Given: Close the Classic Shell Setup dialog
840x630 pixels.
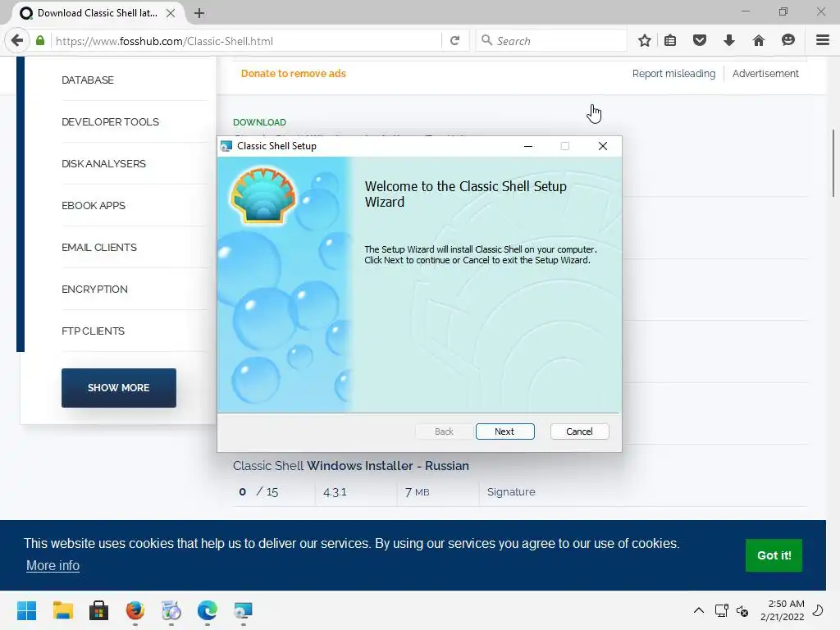Looking at the screenshot, I should tap(603, 146).
